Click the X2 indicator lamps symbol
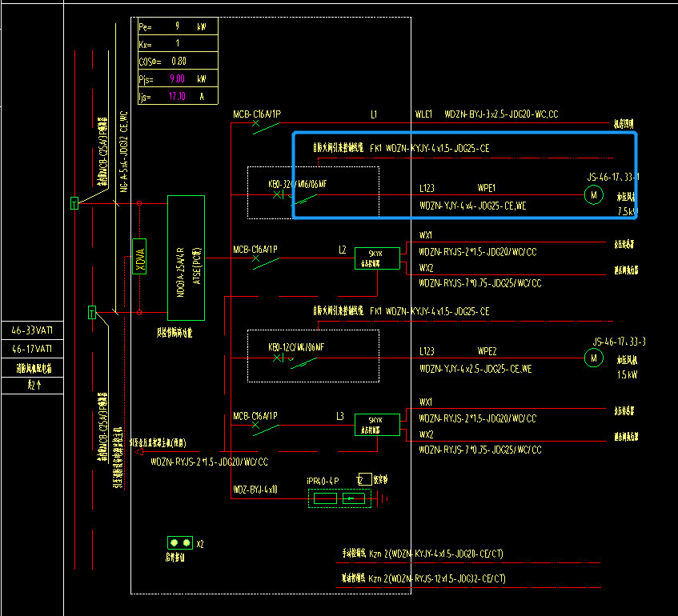Screen dimensions: 678x616 click(180, 542)
